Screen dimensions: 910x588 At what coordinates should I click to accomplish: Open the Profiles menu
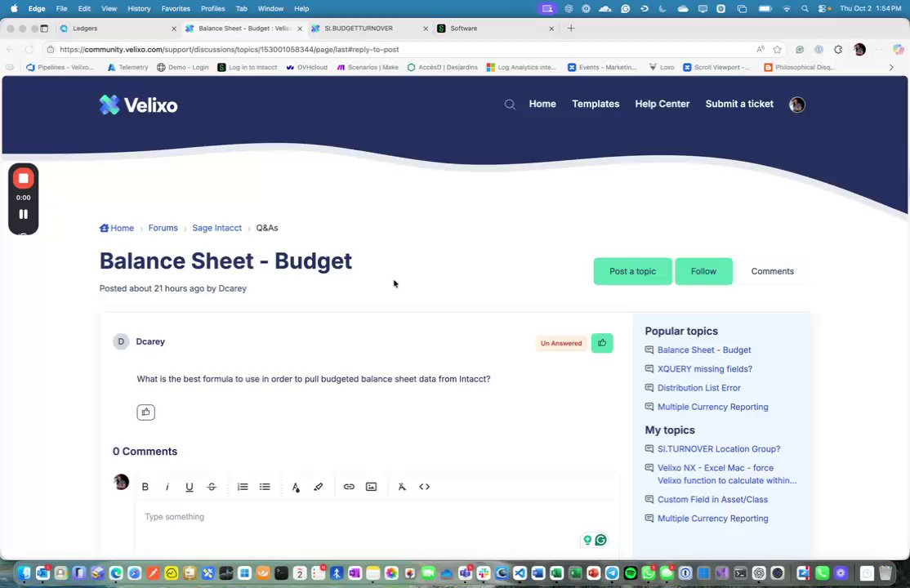(x=213, y=9)
